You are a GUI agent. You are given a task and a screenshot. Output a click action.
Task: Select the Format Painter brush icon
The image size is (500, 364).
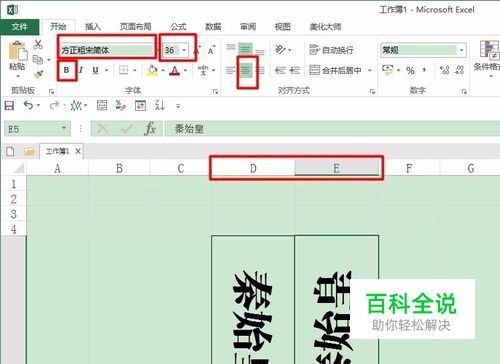[x=38, y=74]
